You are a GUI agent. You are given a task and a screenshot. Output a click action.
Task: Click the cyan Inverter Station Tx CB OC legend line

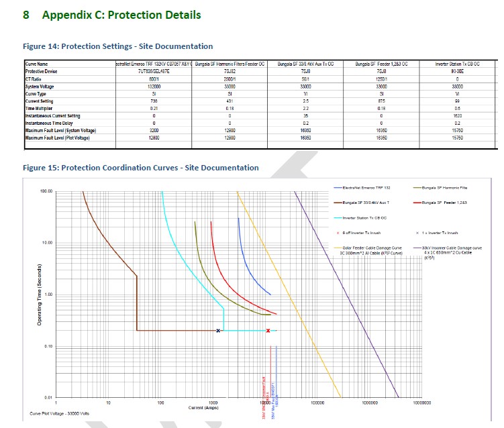tap(338, 217)
